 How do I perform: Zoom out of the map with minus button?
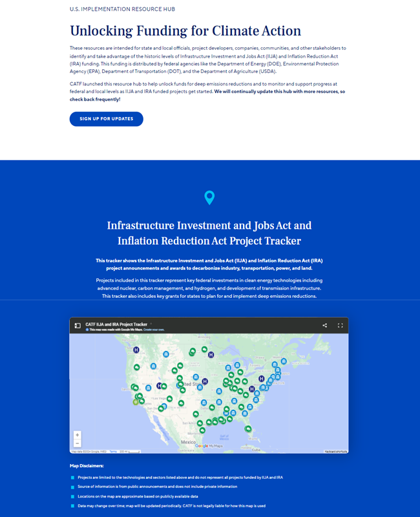pos(78,443)
